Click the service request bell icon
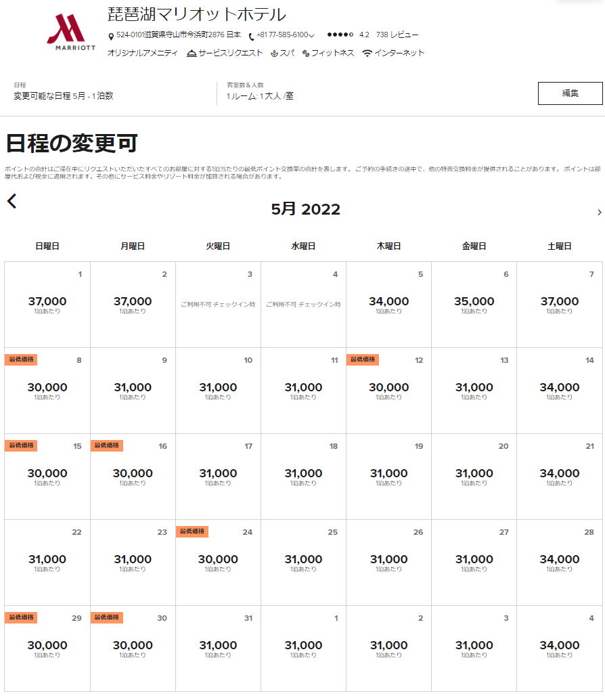The width and height of the screenshot is (605, 700). click(x=192, y=53)
